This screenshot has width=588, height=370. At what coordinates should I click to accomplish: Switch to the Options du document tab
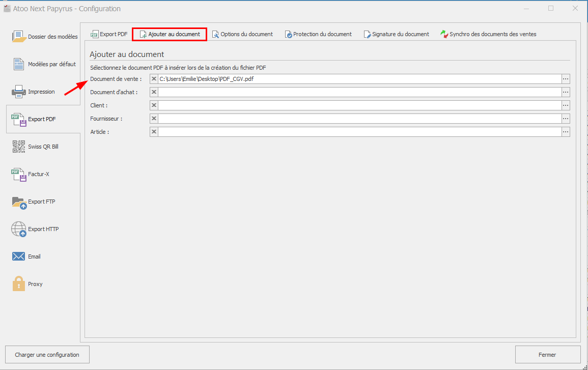pos(242,34)
